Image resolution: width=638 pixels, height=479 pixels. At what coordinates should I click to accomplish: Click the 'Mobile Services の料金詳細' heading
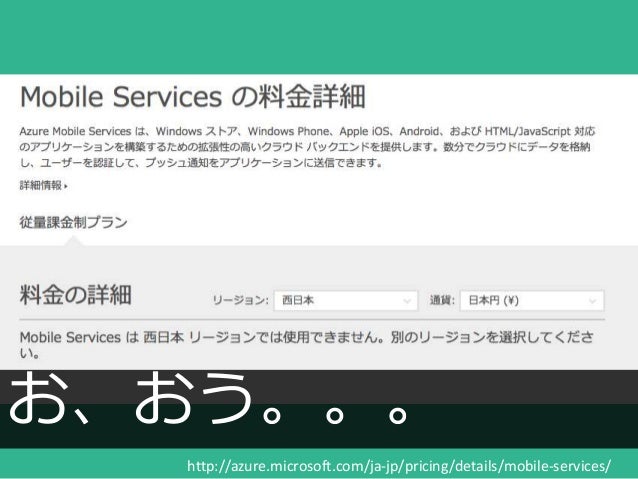click(x=192, y=97)
